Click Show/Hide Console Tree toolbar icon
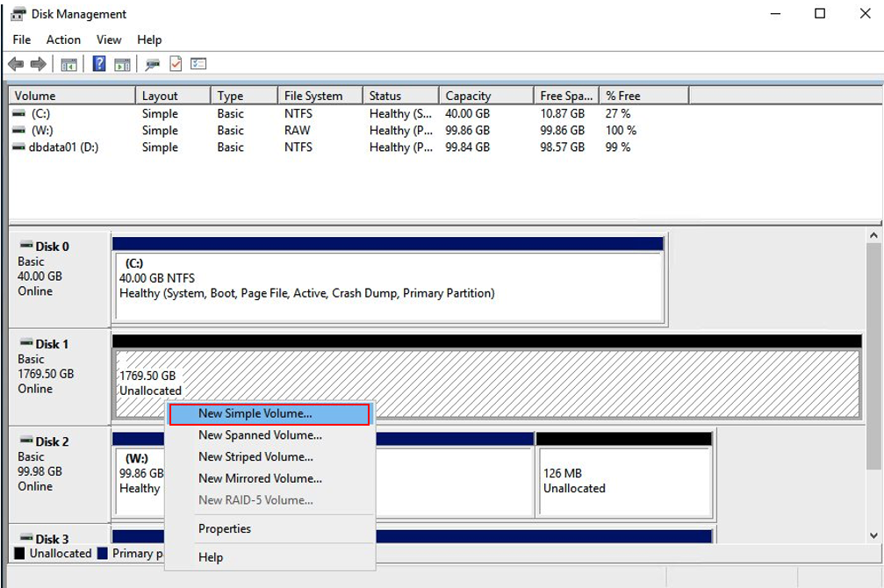Viewport: 884px width, 588px height. pos(68,64)
